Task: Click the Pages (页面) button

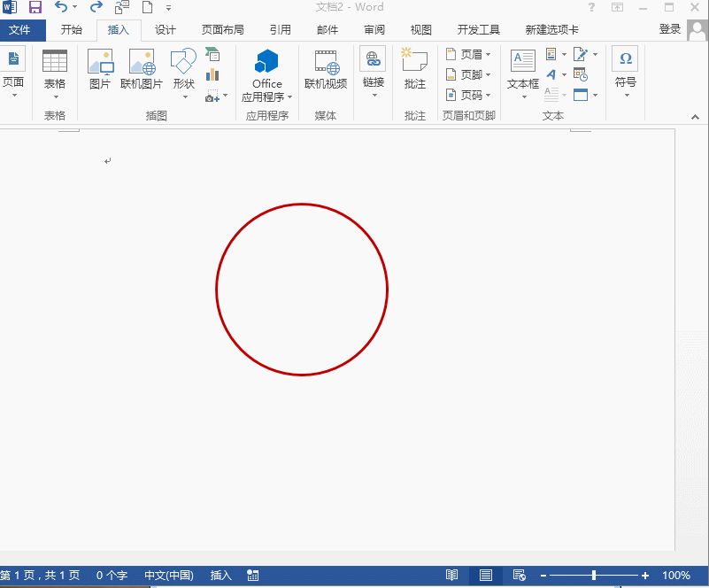Action: click(x=13, y=73)
